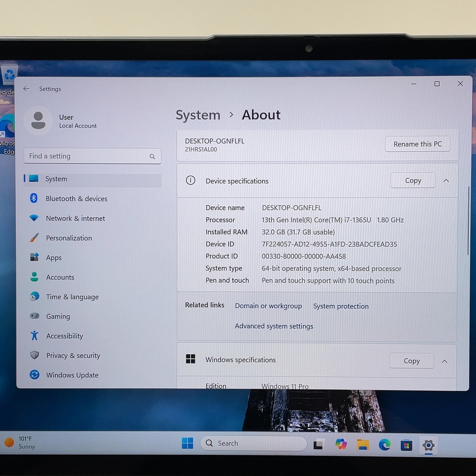Click the Settings window vertical scrollbar
Viewport: 476px width, 476px height.
point(468,221)
